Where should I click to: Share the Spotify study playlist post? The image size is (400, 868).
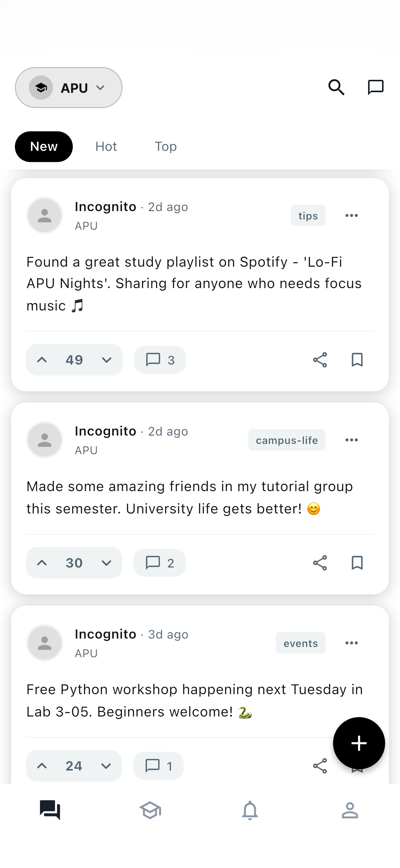tap(320, 360)
